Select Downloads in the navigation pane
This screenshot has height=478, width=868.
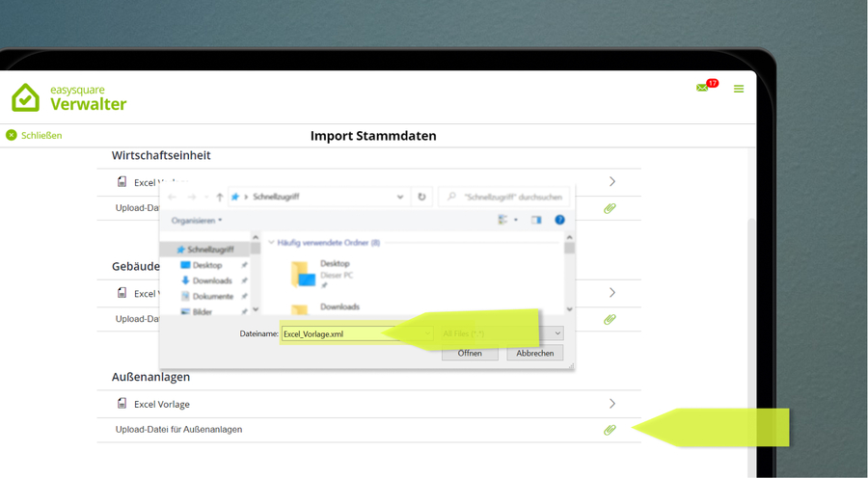[211, 280]
